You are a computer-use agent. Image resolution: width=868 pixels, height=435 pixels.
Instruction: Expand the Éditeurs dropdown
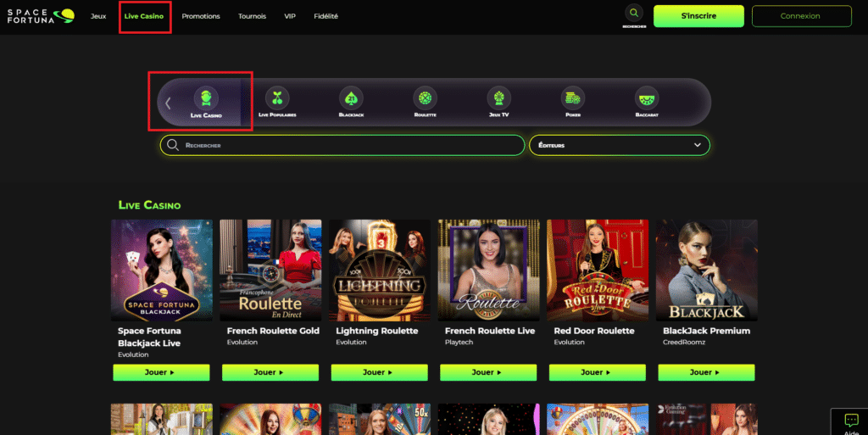coord(620,145)
